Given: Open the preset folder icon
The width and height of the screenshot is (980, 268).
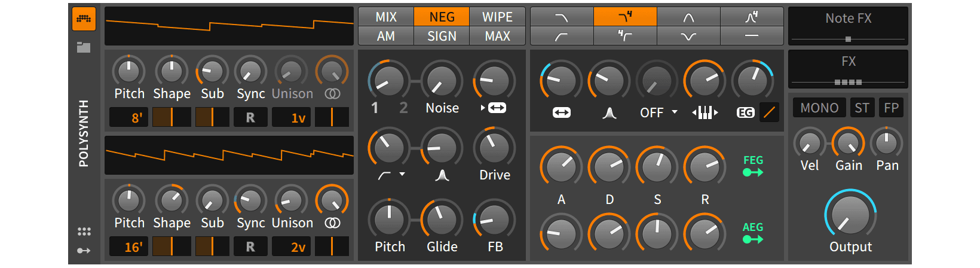Looking at the screenshot, I should pyautogui.click(x=84, y=47).
